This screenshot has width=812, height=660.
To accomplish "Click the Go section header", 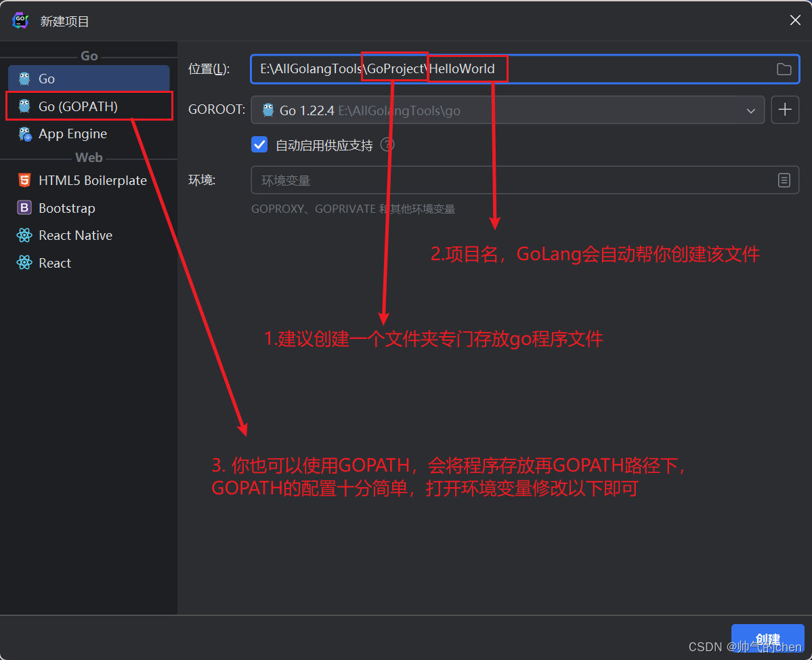I will coord(89,56).
